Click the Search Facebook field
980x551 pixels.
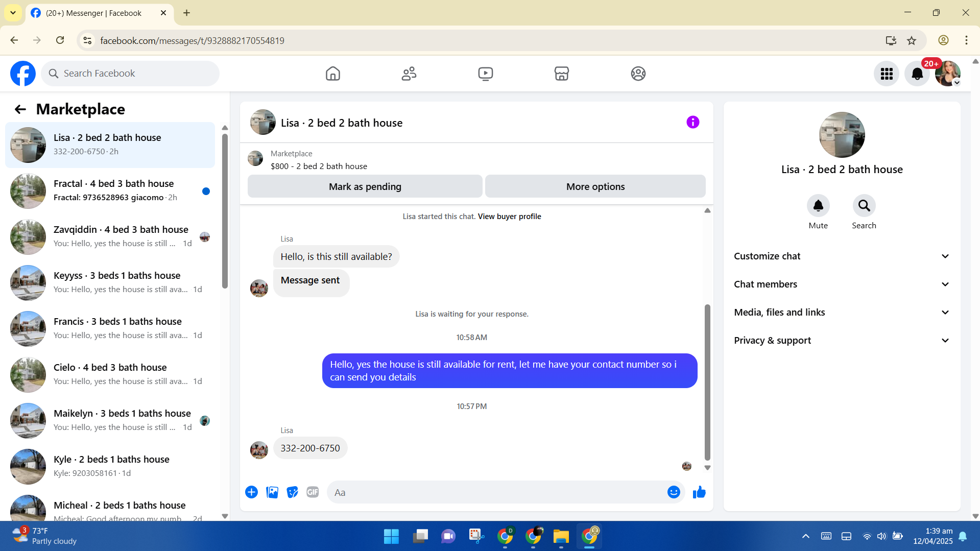pos(130,74)
